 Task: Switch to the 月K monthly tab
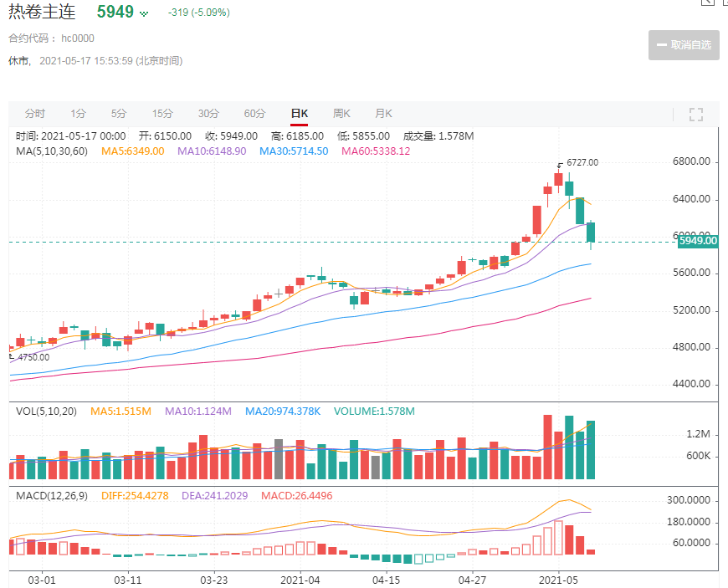(x=383, y=114)
